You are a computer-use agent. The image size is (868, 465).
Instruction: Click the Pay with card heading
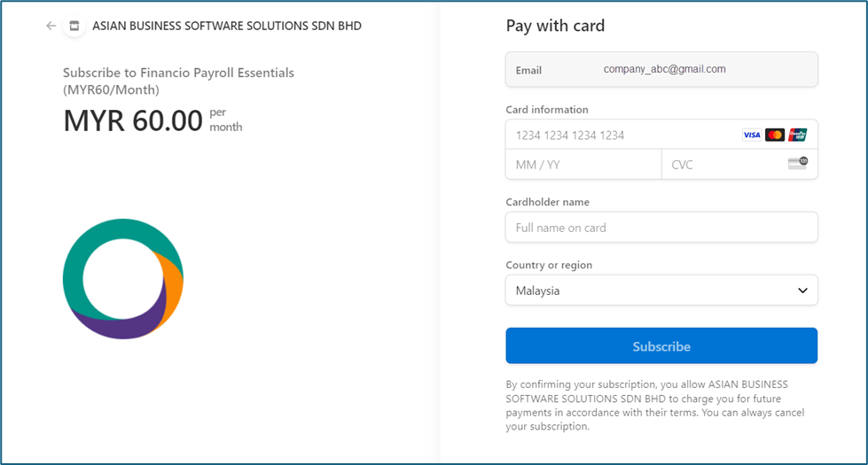point(555,26)
